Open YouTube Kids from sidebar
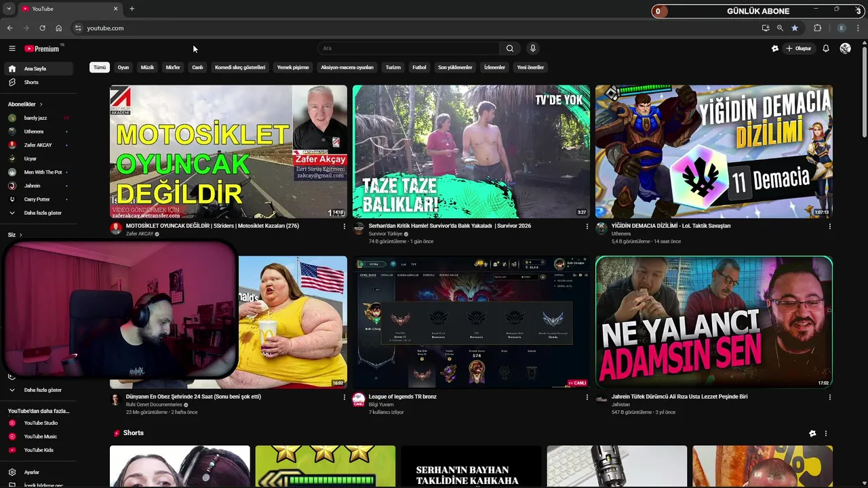Viewport: 868px width, 488px height. pos(39,450)
